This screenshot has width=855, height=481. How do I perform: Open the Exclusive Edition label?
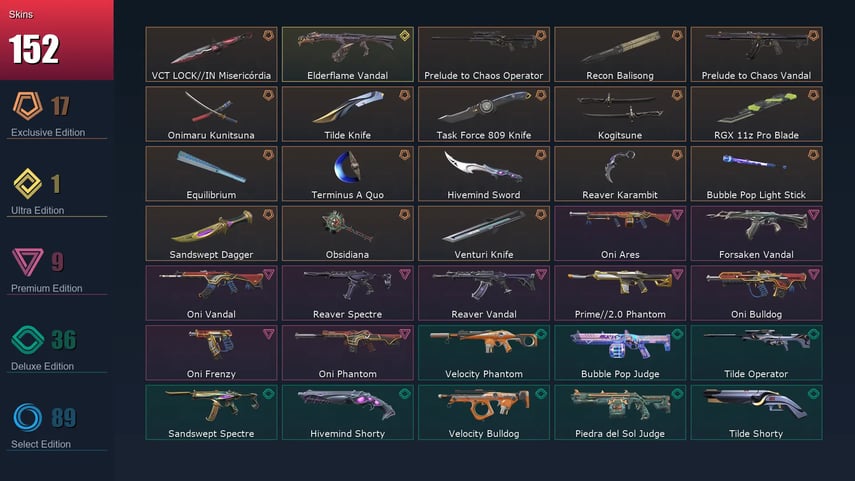(x=48, y=133)
